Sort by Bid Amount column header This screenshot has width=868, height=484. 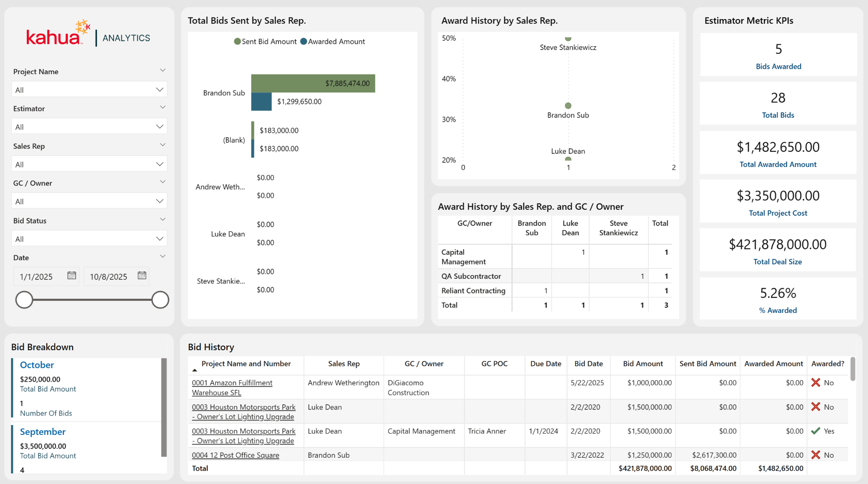pyautogui.click(x=643, y=364)
